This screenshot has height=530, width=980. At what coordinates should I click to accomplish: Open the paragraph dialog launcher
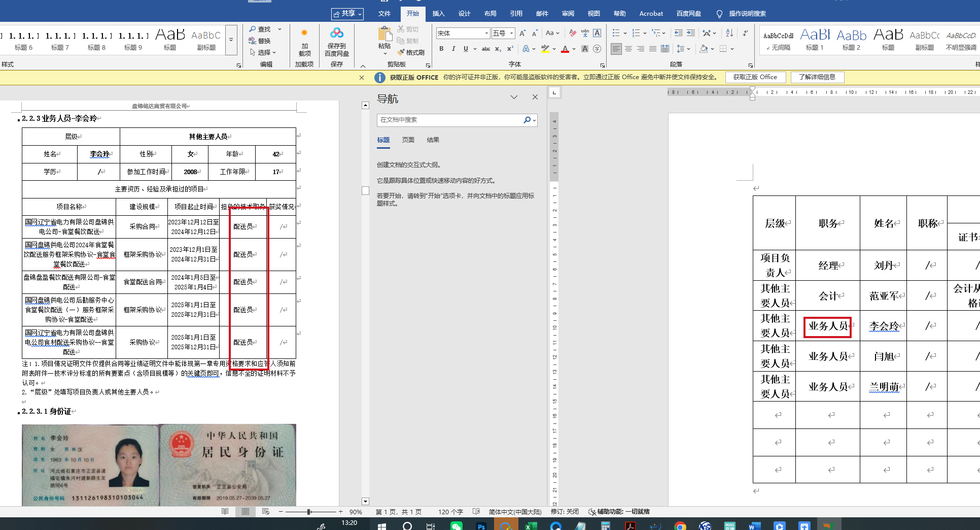[x=751, y=65]
